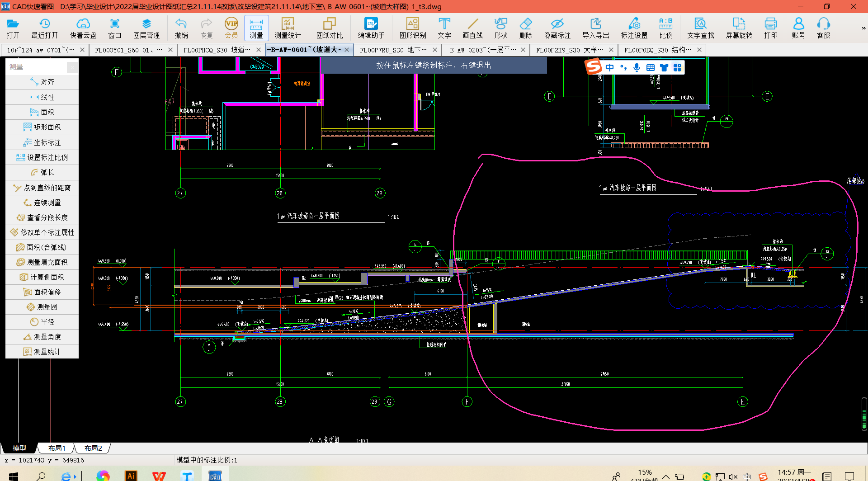868x481 pixels.
Task: Choose 坐标标注 coordinate annotation
Action: coord(42,142)
